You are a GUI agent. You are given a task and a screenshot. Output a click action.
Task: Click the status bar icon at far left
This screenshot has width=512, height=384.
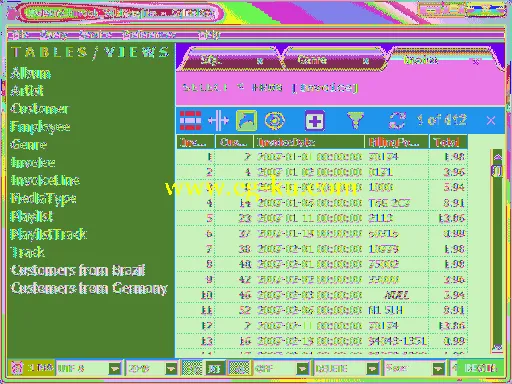pyautogui.click(x=16, y=368)
